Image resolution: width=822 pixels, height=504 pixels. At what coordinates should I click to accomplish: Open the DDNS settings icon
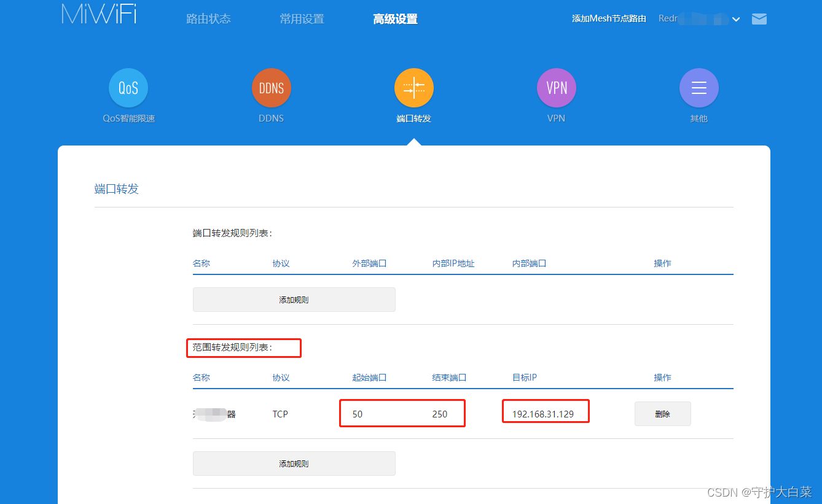(x=272, y=88)
